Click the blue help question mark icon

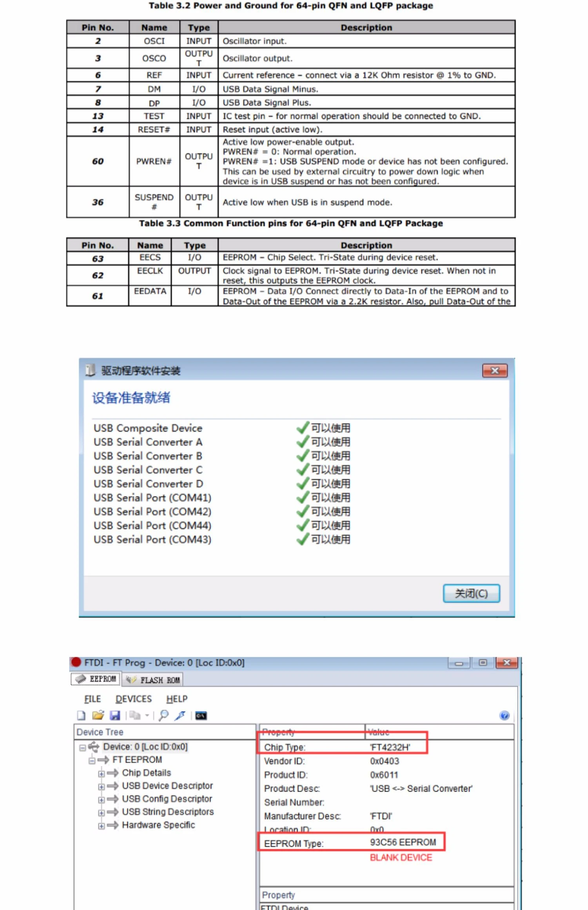[505, 716]
